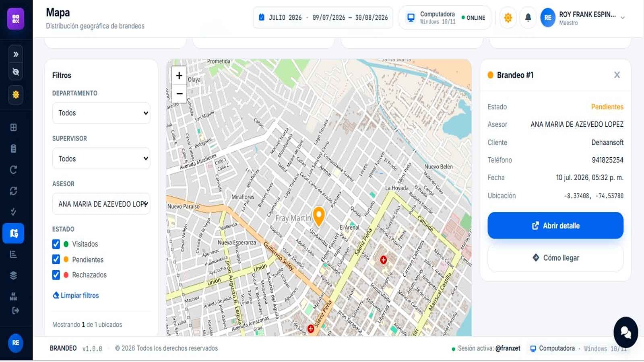Expand the user menu chevron
644x362 pixels.
(x=623, y=18)
